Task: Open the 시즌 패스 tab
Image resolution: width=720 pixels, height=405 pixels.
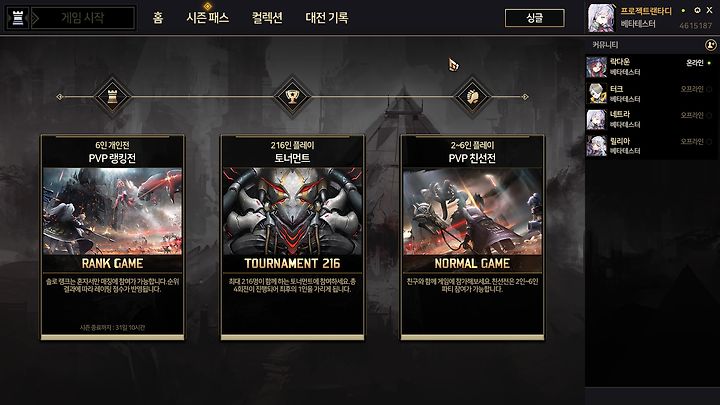Action: 208,18
